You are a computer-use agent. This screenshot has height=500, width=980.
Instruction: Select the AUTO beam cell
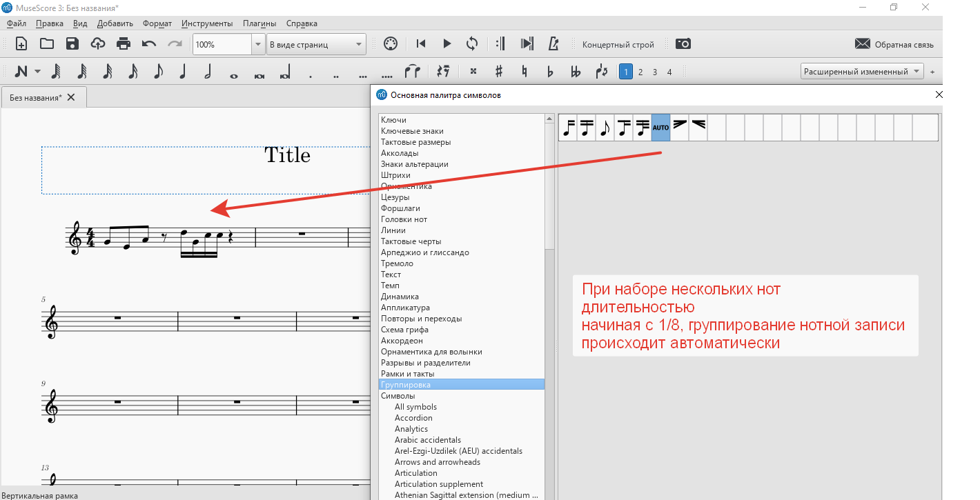click(661, 128)
